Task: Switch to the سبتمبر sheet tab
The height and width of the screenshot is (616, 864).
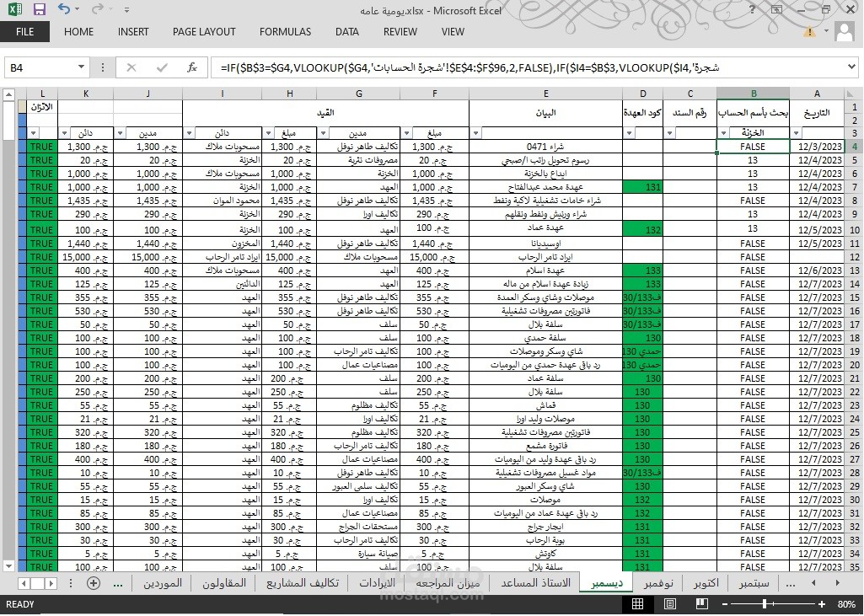Action: click(754, 583)
